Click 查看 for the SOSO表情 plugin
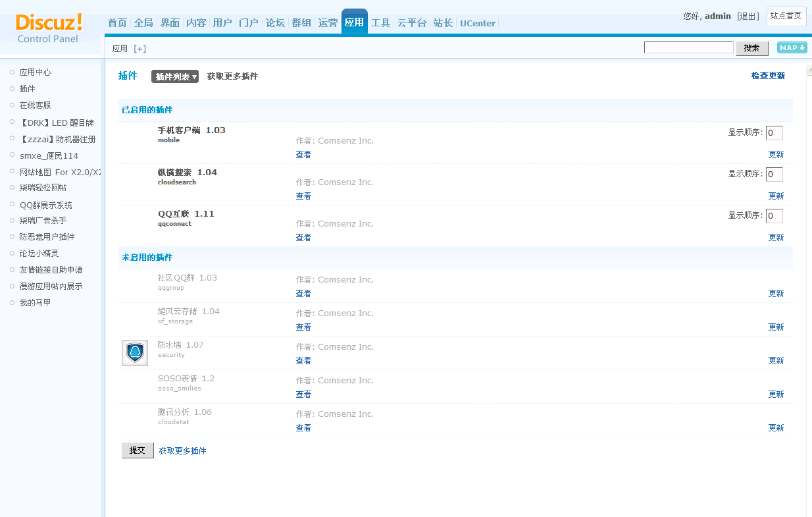 (303, 395)
